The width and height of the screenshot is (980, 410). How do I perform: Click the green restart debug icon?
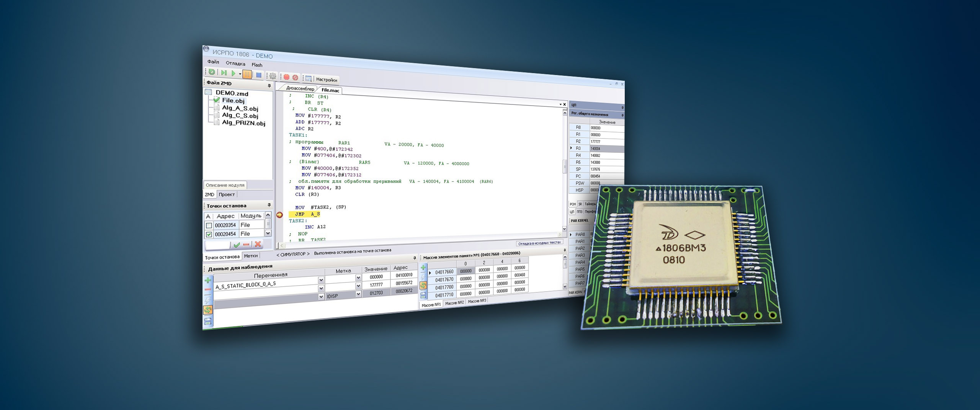(212, 72)
